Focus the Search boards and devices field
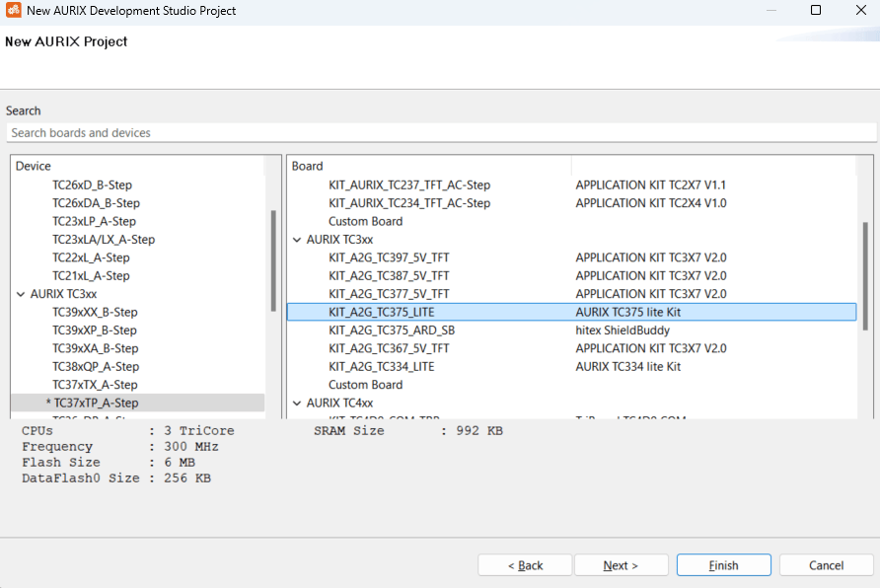Viewport: 880px width, 588px height. (x=441, y=133)
